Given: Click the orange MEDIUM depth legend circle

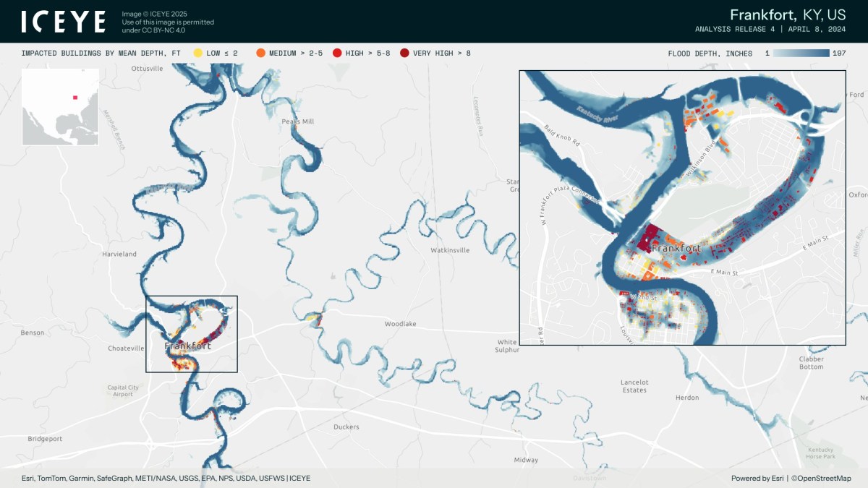Looking at the screenshot, I should pos(260,53).
